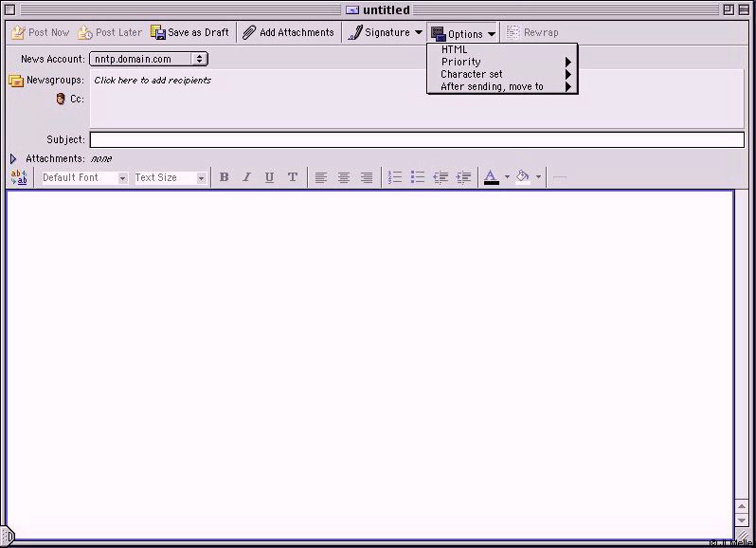
Task: Click the Post Now toolbar button
Action: (x=41, y=33)
